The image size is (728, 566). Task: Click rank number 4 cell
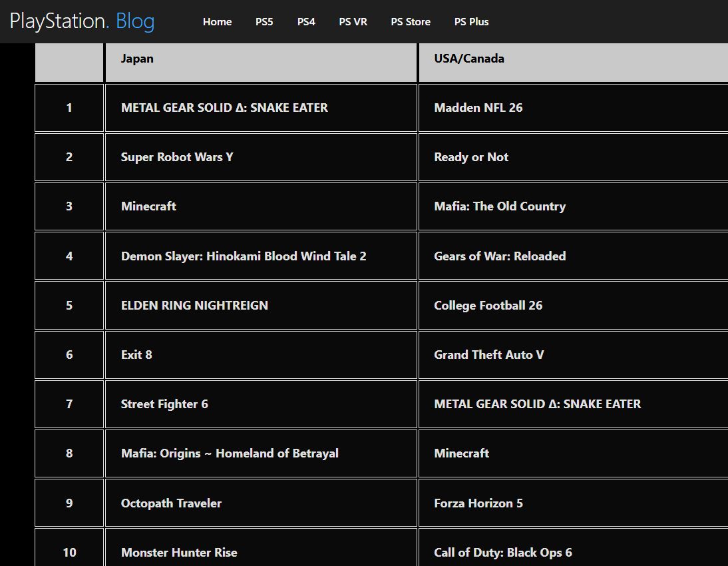[x=69, y=256]
